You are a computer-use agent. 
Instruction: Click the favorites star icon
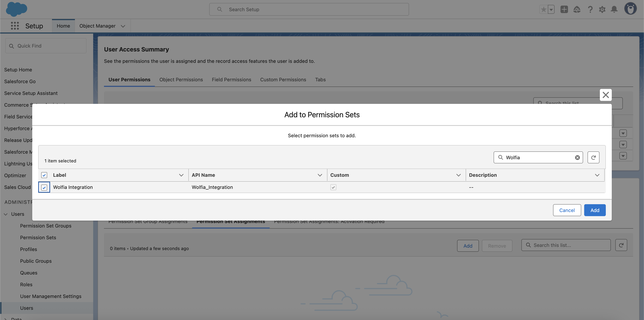(544, 9)
